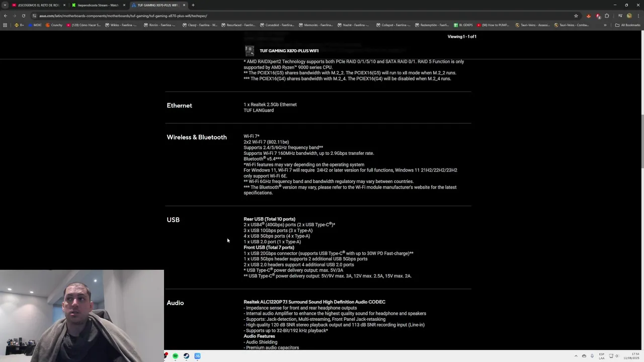Open the red badge extension icon
Image resolution: width=644 pixels, height=362 pixels.
click(x=598, y=16)
